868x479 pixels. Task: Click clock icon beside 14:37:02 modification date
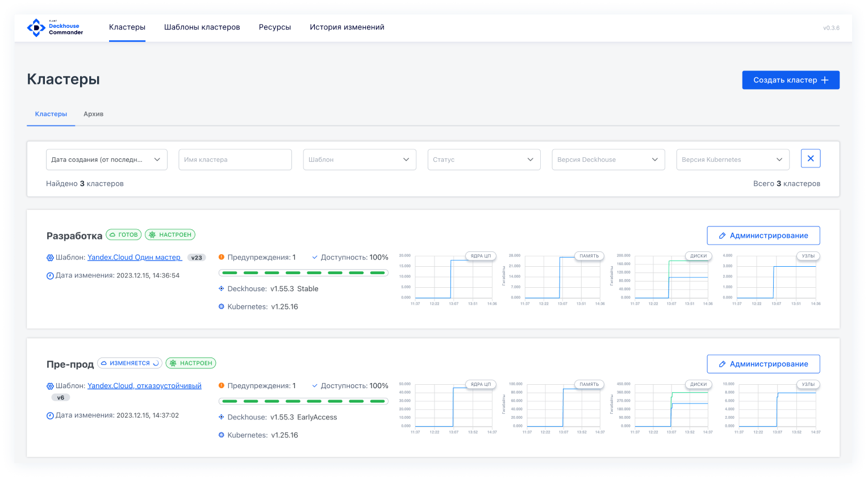(x=50, y=416)
